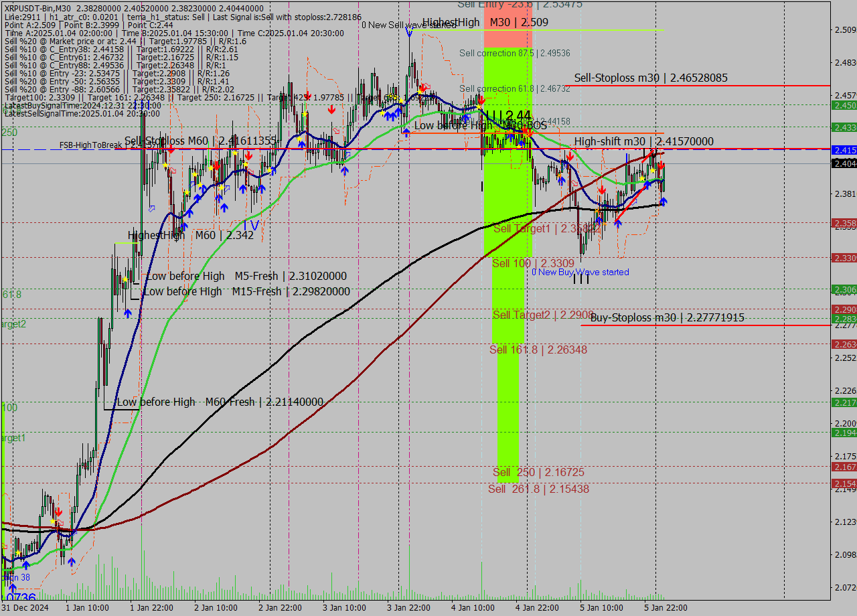The height and width of the screenshot is (616, 857).
Task: Select the green 2.433 price tag
Action: 844,127
